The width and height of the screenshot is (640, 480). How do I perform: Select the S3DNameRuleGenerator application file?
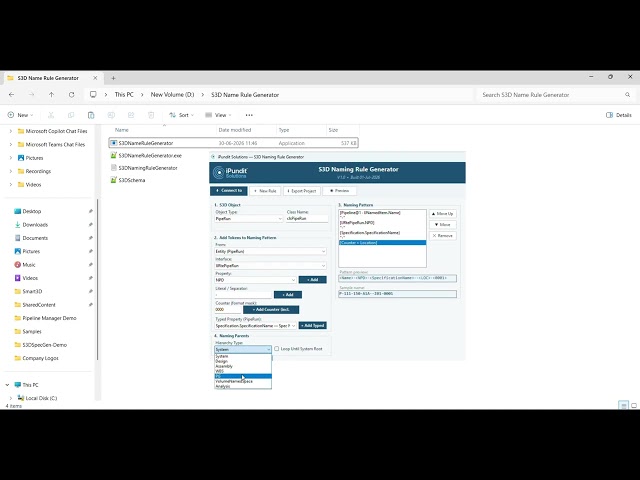tap(233, 143)
